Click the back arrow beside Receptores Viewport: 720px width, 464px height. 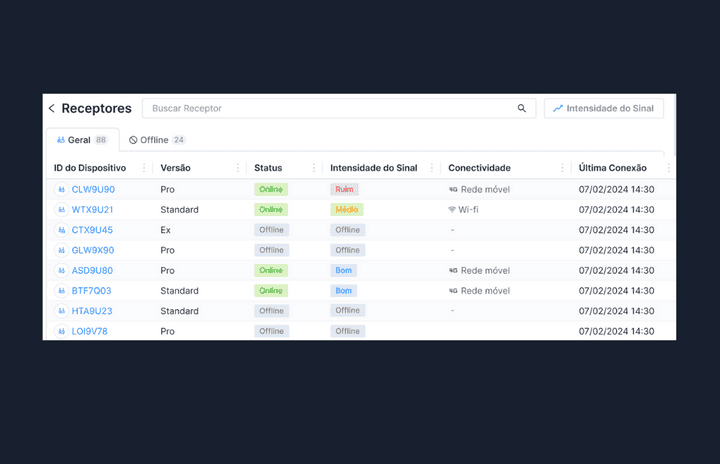52,108
